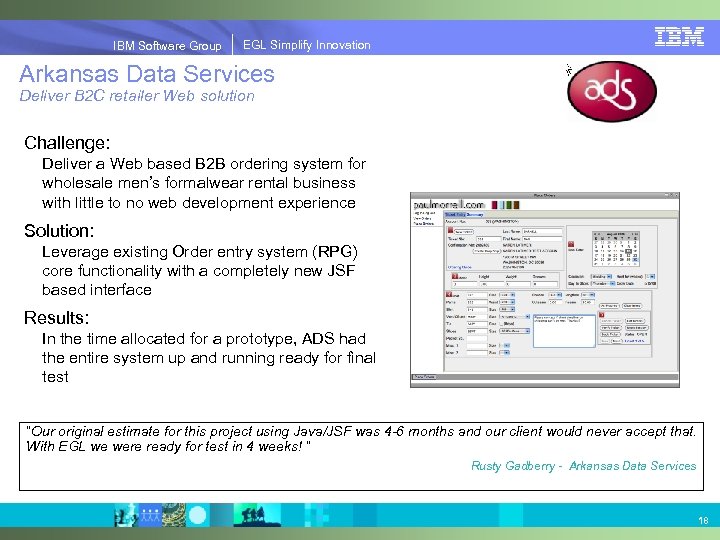Select the brown swatch beside paulmorrell.com
This screenshot has width=720, height=540.
(x=516, y=205)
